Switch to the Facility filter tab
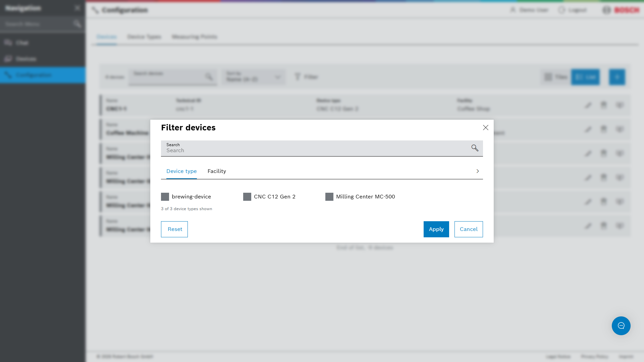 tap(217, 171)
